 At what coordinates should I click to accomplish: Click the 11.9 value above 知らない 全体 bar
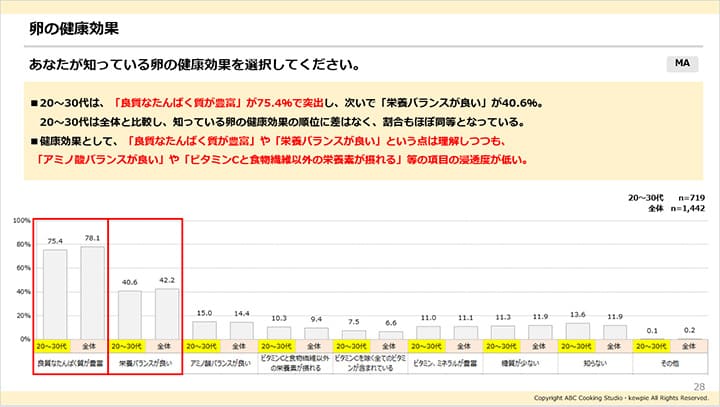[615, 317]
